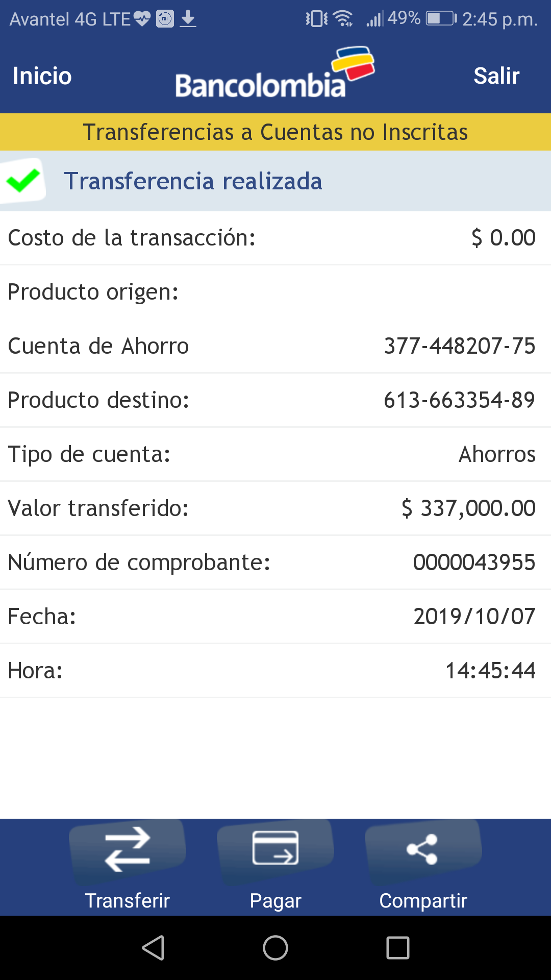Select the Transferir label
This screenshot has height=980, width=551.
pos(128,901)
